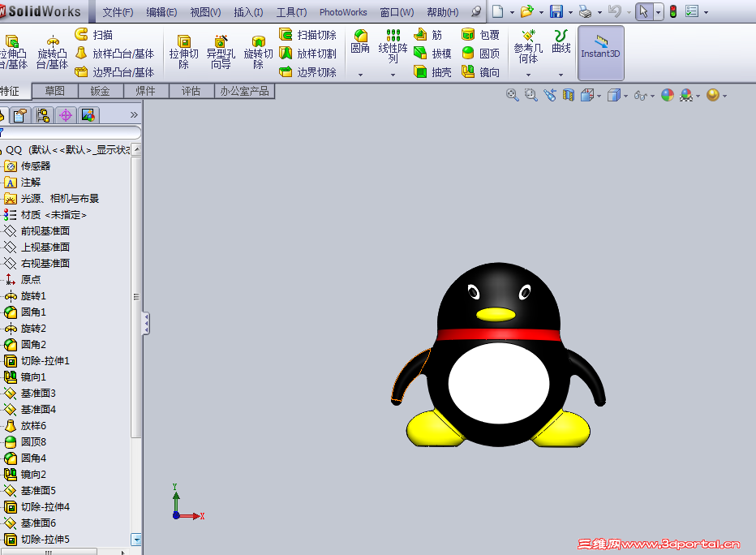Open the 圆角 fillet dropdown arrow
Screen dimensions: 756x555
pyautogui.click(x=360, y=75)
